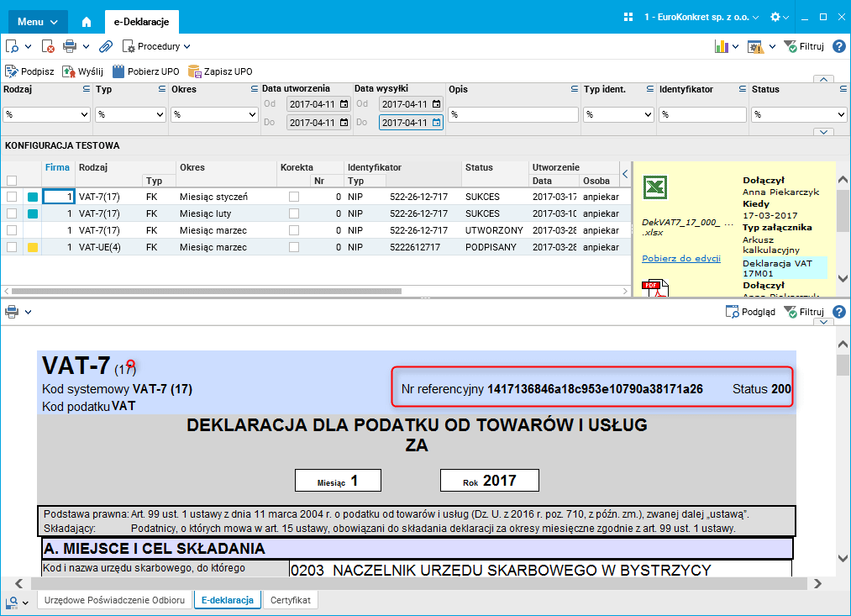This screenshot has width=851, height=616.
Task: Open help via top toolbar question mark
Action: coord(839,47)
